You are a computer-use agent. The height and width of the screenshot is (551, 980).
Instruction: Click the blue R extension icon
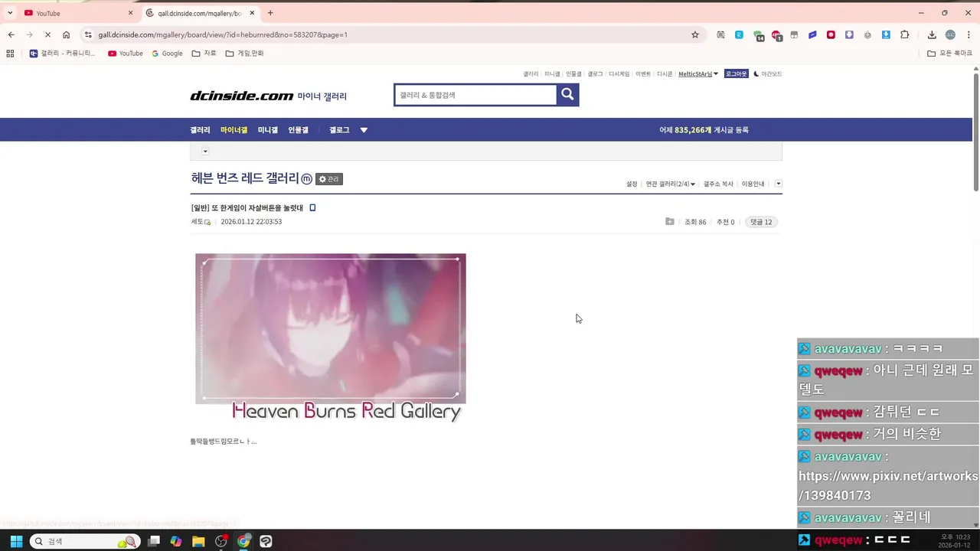point(739,34)
